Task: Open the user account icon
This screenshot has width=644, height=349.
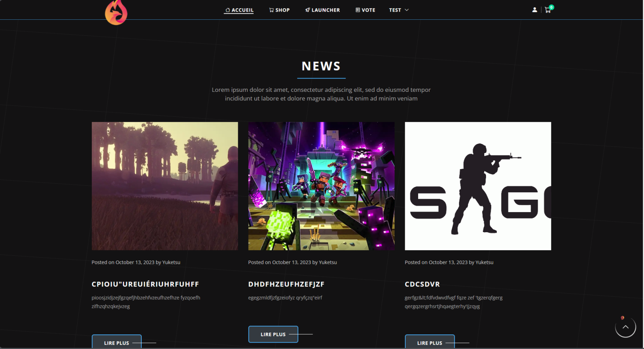Action: [x=535, y=10]
